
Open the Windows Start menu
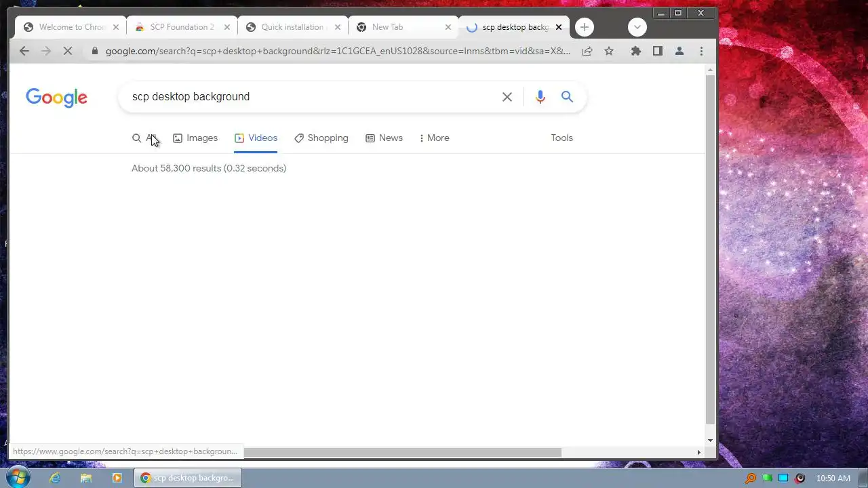(x=17, y=477)
